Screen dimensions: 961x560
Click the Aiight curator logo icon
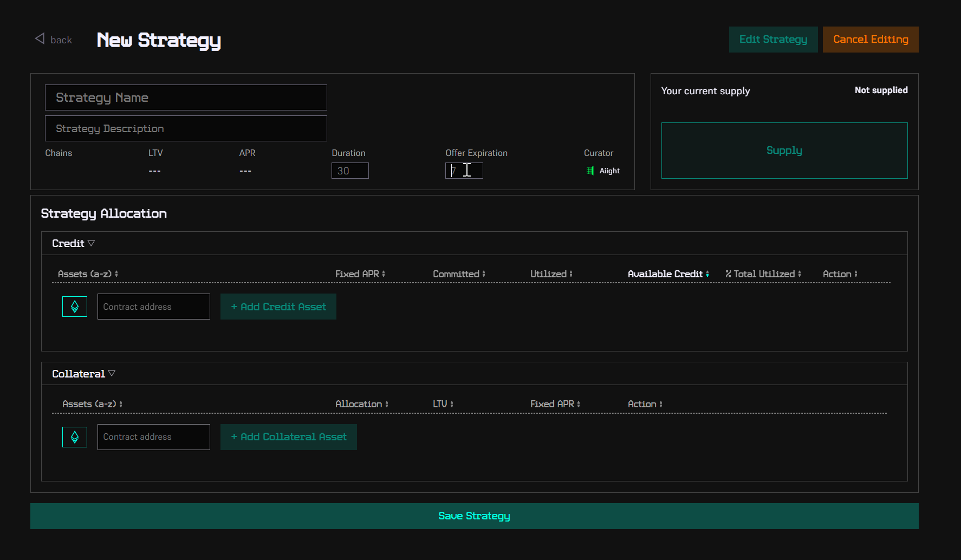click(x=590, y=171)
